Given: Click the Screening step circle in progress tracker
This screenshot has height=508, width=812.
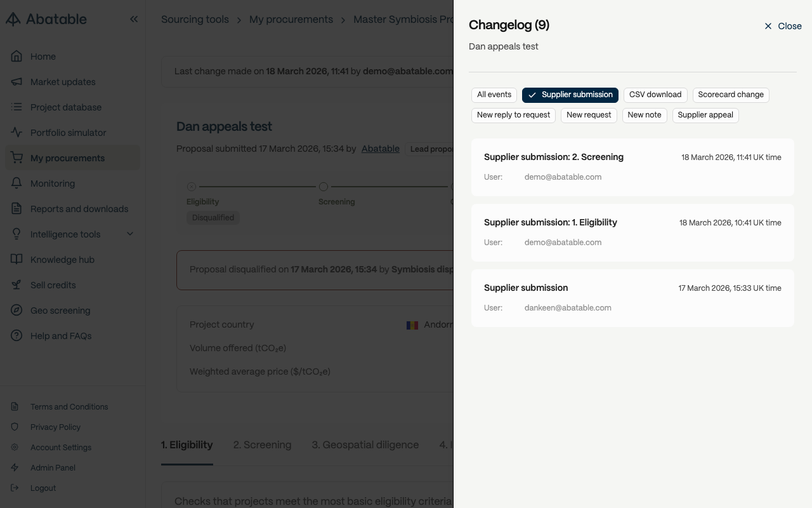Looking at the screenshot, I should (x=324, y=187).
